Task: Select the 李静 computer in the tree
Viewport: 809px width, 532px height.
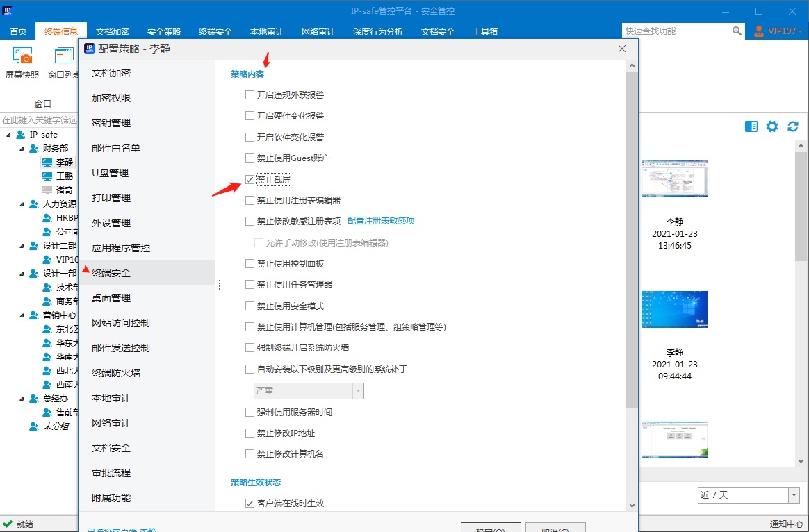Action: click(x=57, y=163)
